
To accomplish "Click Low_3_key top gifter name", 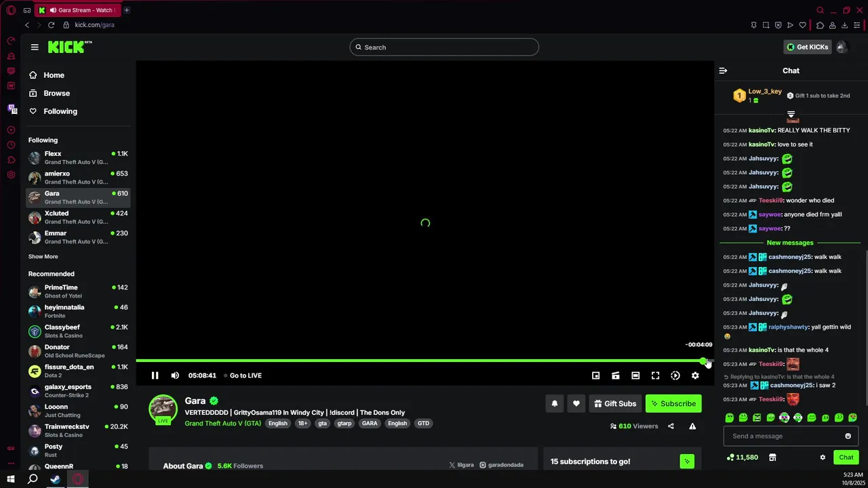I will point(765,91).
